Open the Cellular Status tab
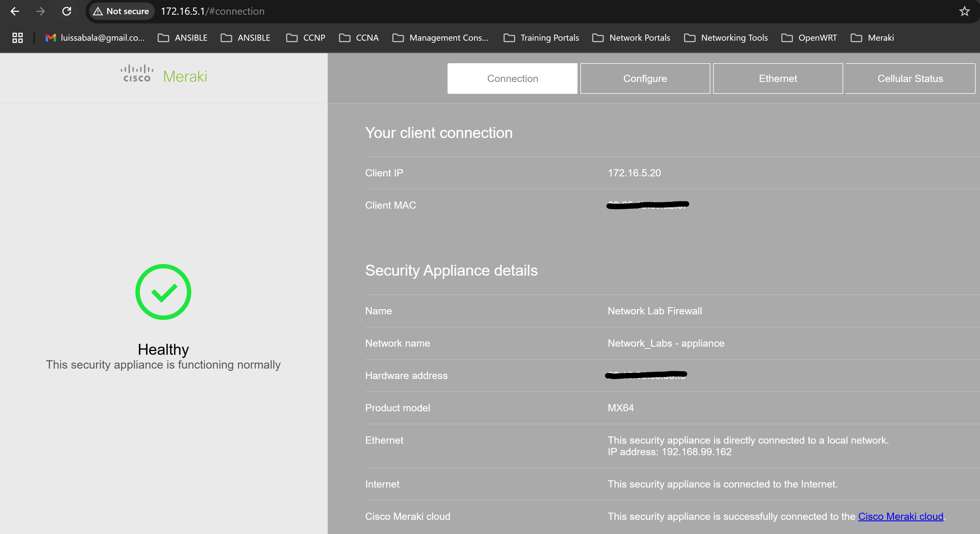This screenshot has height=534, width=980. 910,78
